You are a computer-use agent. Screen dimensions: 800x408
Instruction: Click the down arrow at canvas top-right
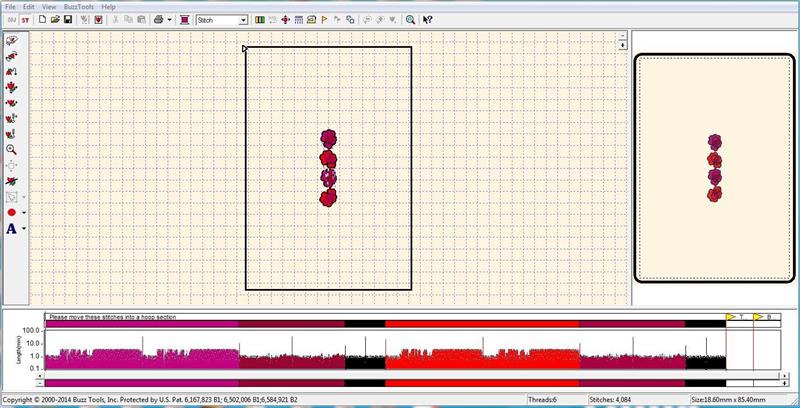pyautogui.click(x=622, y=45)
